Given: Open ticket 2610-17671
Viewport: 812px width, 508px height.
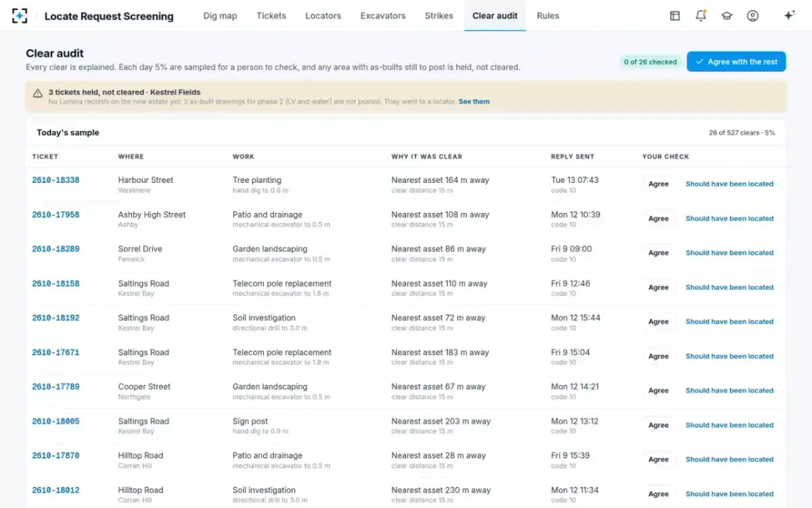Looking at the screenshot, I should tap(55, 352).
